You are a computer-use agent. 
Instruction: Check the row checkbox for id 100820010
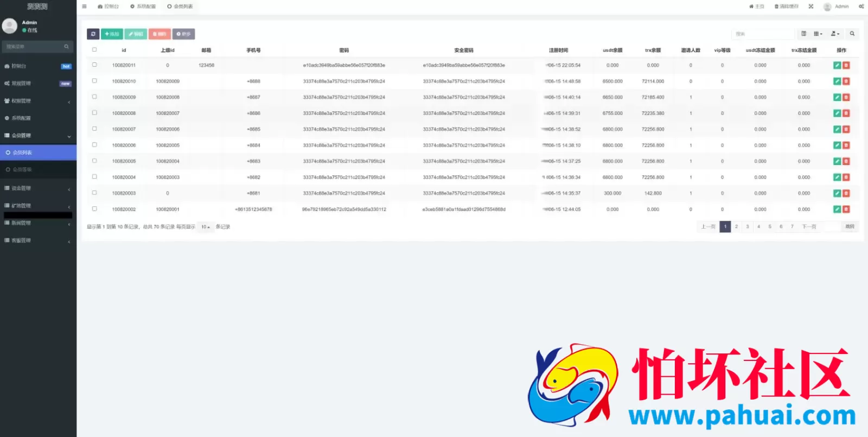click(x=94, y=81)
